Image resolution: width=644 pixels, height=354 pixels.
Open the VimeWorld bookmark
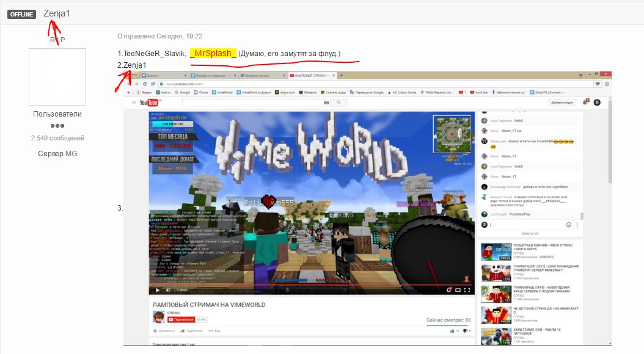click(222, 92)
